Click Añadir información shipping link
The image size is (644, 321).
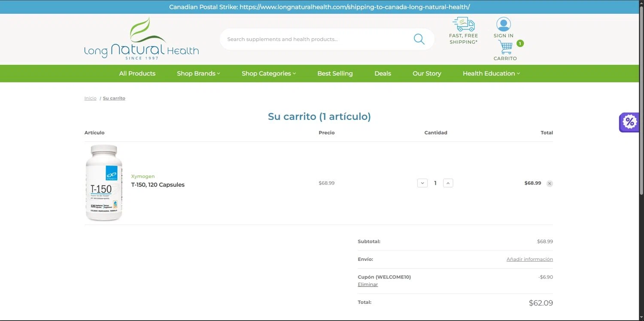point(530,259)
